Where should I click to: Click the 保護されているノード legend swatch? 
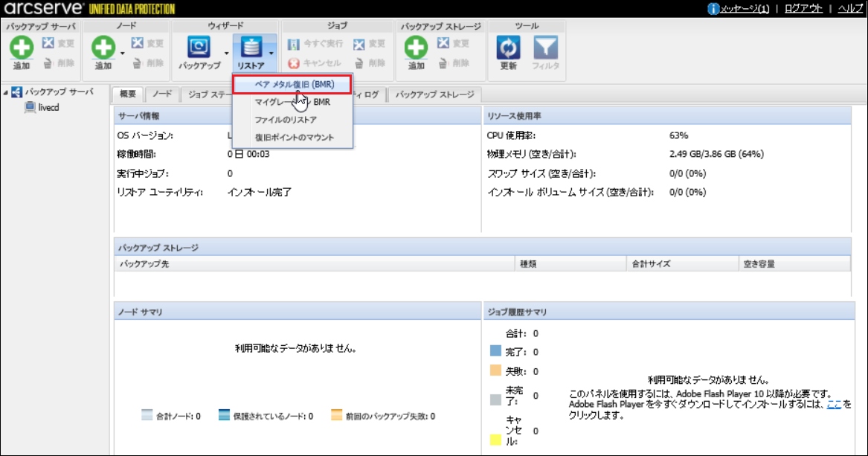(x=224, y=415)
